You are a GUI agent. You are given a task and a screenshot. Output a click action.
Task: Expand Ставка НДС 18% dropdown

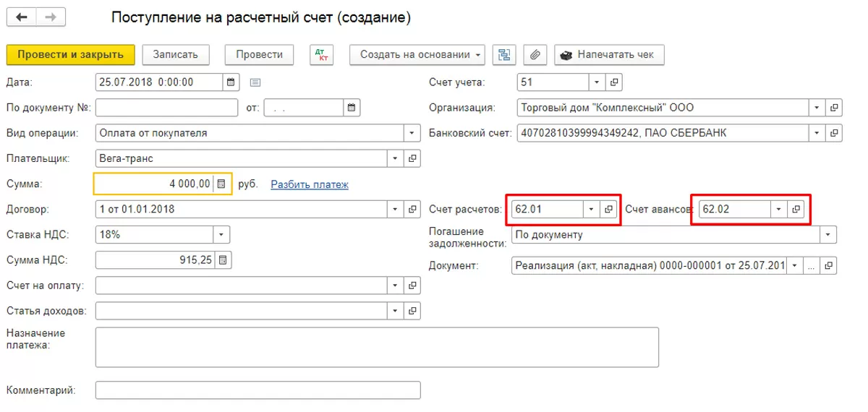tap(221, 235)
